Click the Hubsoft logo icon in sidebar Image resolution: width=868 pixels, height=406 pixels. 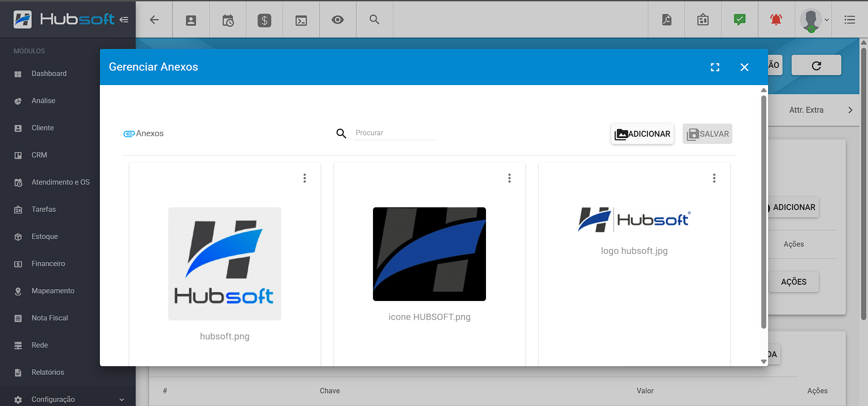point(23,19)
